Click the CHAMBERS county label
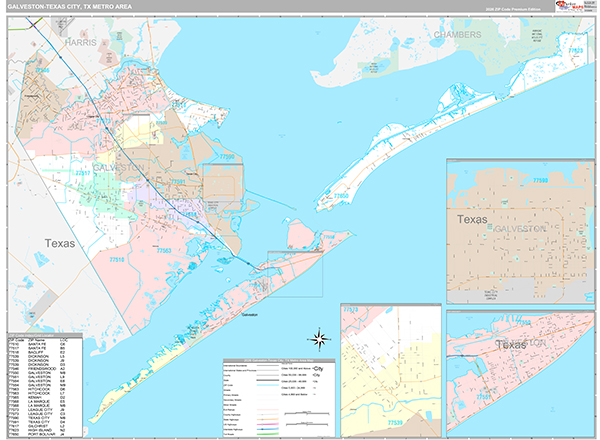The height and width of the screenshot is (440, 600). pyautogui.click(x=457, y=35)
